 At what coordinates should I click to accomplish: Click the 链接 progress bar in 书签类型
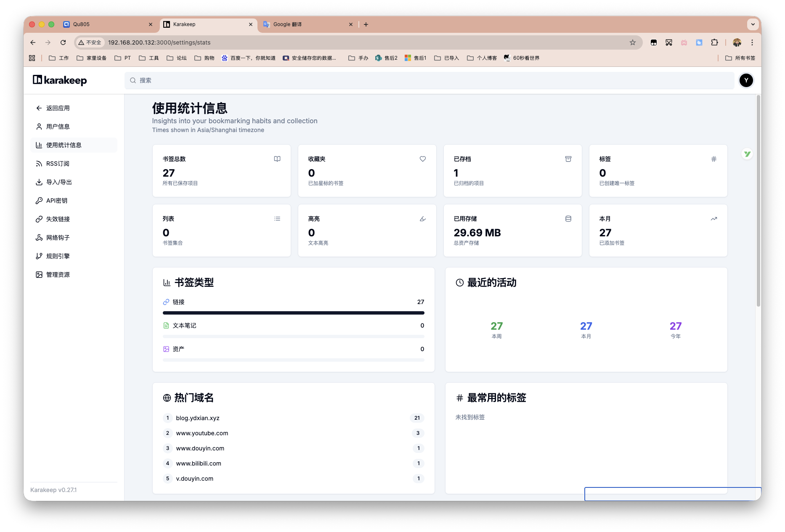293,313
